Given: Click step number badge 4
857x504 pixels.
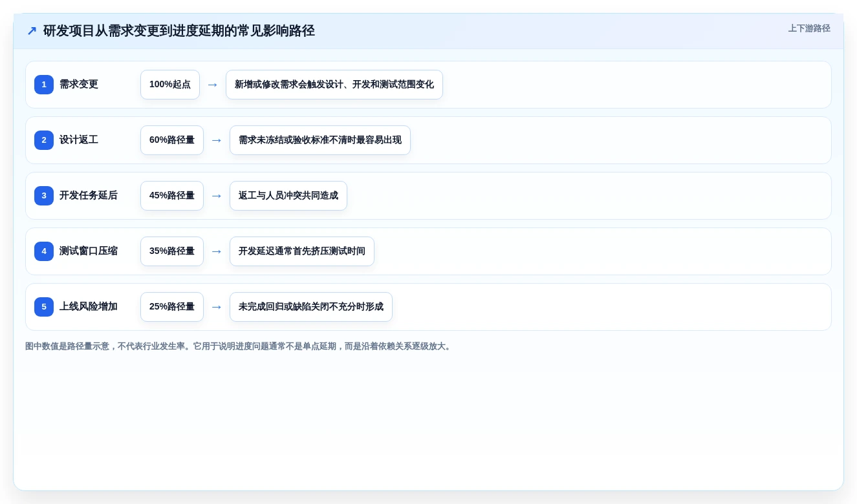Looking at the screenshot, I should coord(44,251).
